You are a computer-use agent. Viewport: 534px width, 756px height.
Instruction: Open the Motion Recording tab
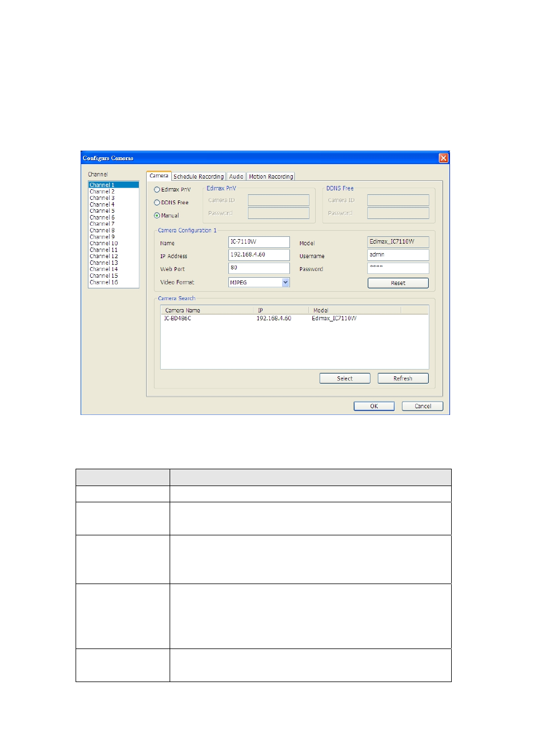(271, 176)
